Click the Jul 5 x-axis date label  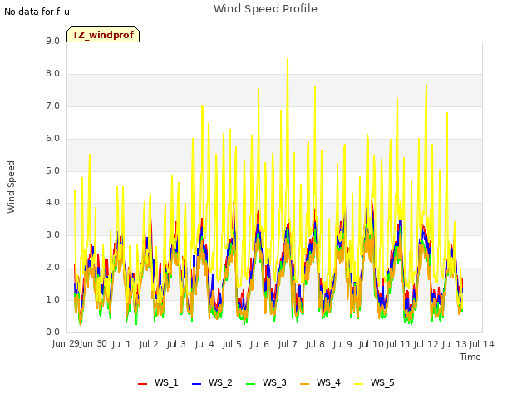[x=232, y=344]
